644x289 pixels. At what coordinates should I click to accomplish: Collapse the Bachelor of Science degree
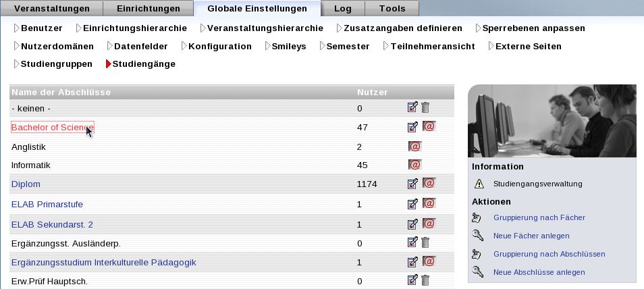click(52, 128)
